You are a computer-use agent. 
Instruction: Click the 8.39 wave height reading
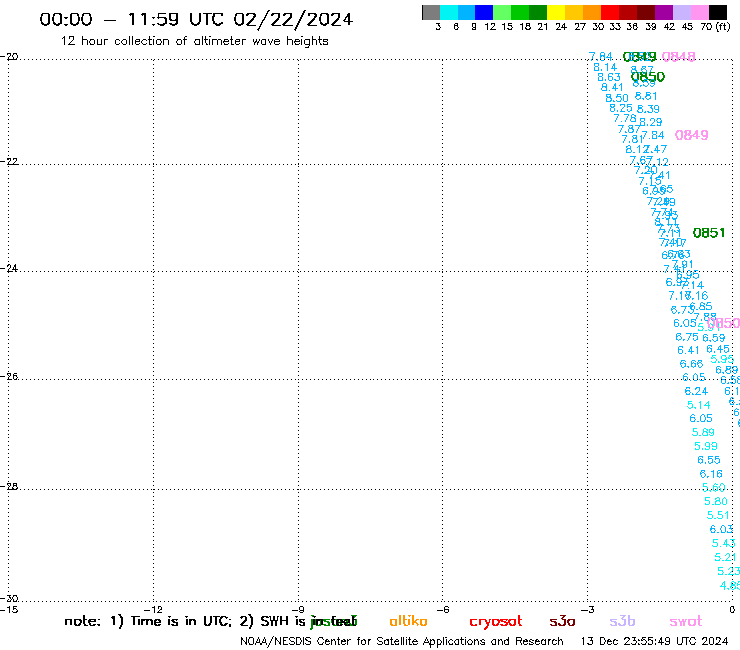pos(648,109)
